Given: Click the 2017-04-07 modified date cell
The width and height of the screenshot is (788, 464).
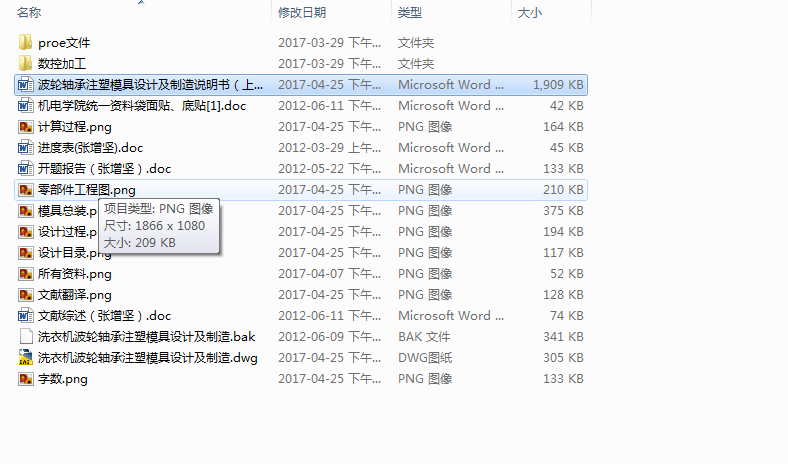Looking at the screenshot, I should tap(330, 274).
